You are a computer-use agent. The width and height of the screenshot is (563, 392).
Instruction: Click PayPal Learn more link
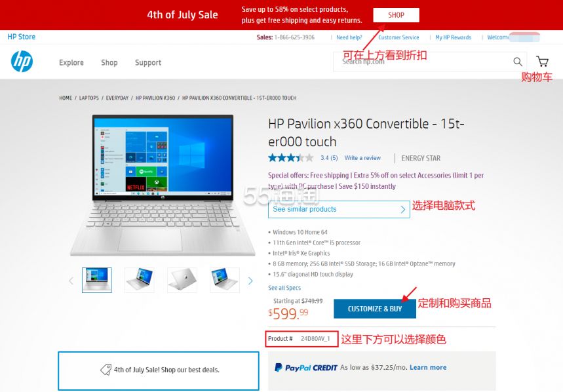click(428, 368)
